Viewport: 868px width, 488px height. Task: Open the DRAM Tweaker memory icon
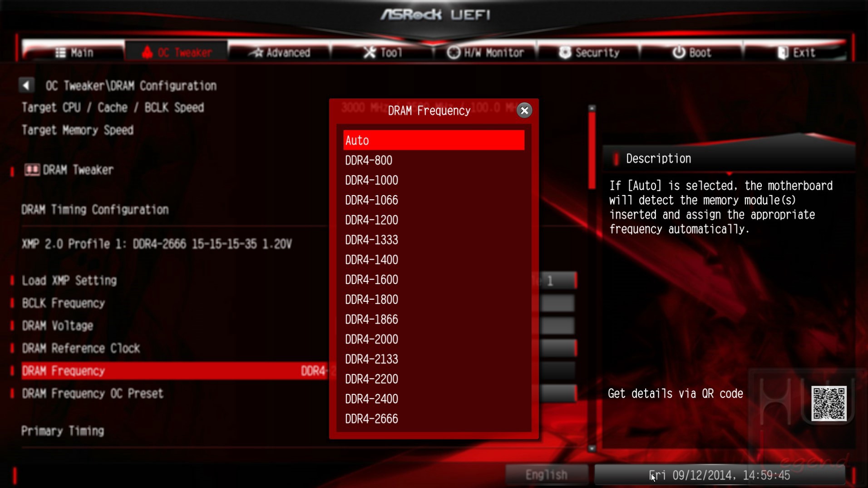32,170
